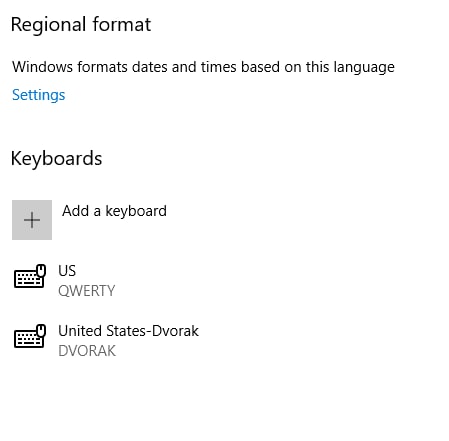Select the United States-Dvorak keyboard icon
449x441 pixels.
pos(30,336)
